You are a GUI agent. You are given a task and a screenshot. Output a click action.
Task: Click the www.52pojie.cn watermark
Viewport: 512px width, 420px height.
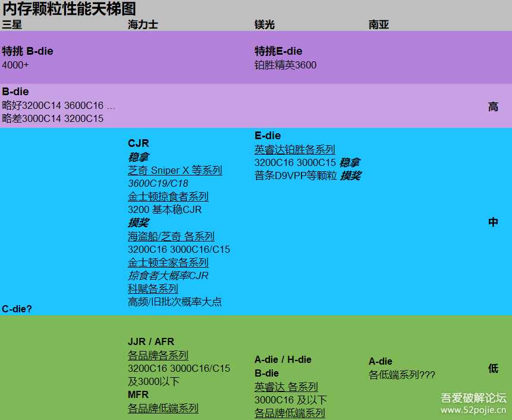point(473,410)
